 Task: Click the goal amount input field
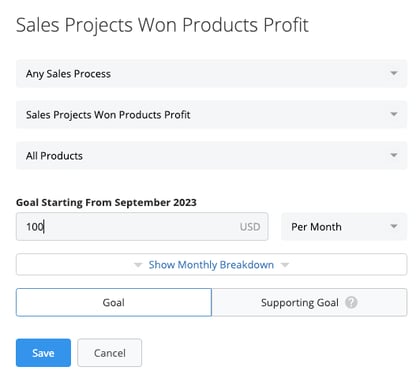click(x=142, y=227)
